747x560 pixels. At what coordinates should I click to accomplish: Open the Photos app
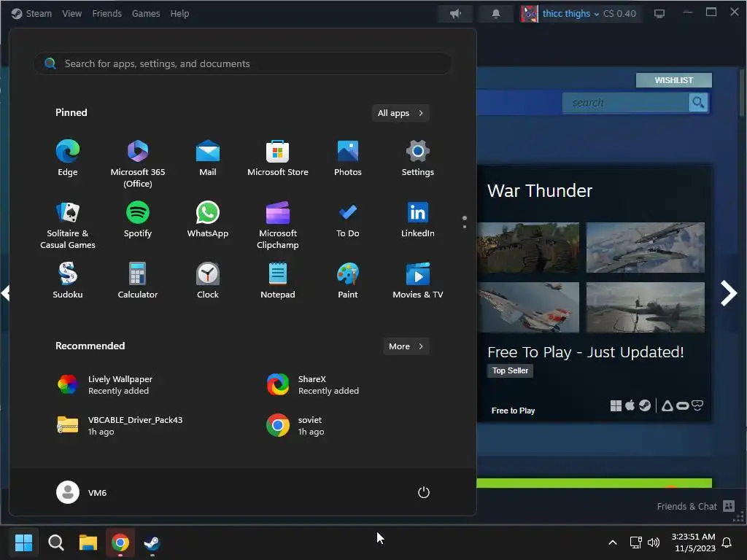click(x=348, y=158)
